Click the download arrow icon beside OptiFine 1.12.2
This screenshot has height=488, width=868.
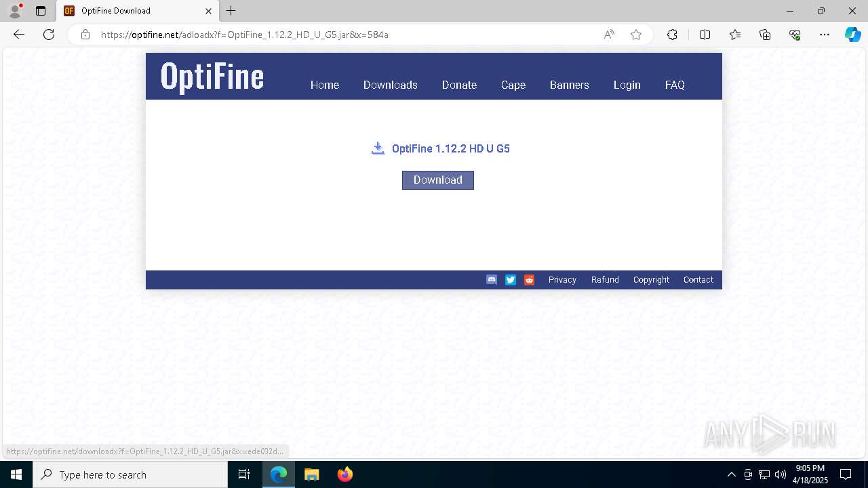click(378, 148)
